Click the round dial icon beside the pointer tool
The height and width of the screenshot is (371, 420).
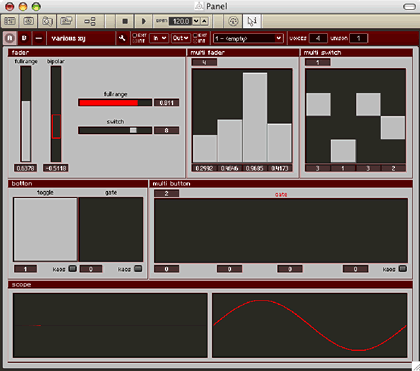click(233, 21)
